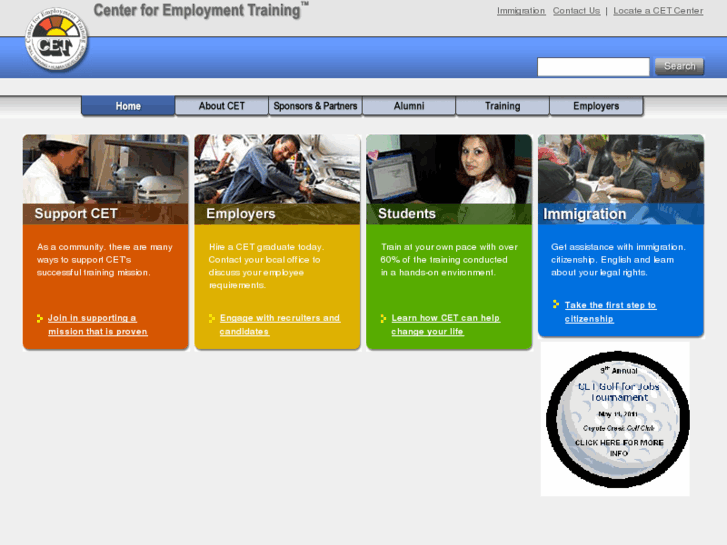
Task: Open 'Learn how CET can help' link
Action: click(x=445, y=325)
